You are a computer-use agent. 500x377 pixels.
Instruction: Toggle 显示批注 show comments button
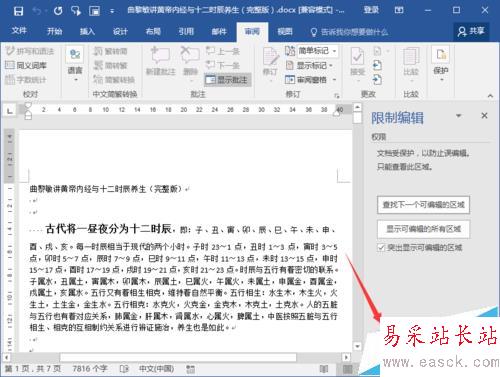(x=227, y=80)
